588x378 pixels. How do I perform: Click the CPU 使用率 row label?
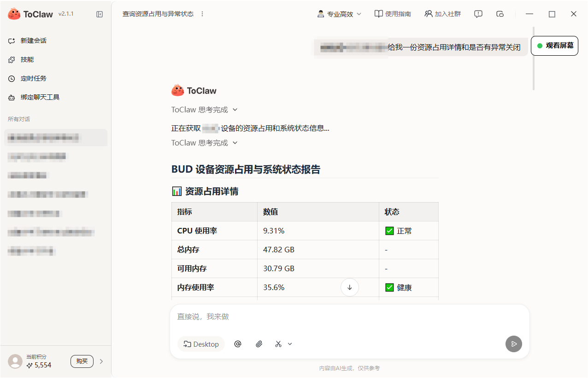click(x=197, y=231)
